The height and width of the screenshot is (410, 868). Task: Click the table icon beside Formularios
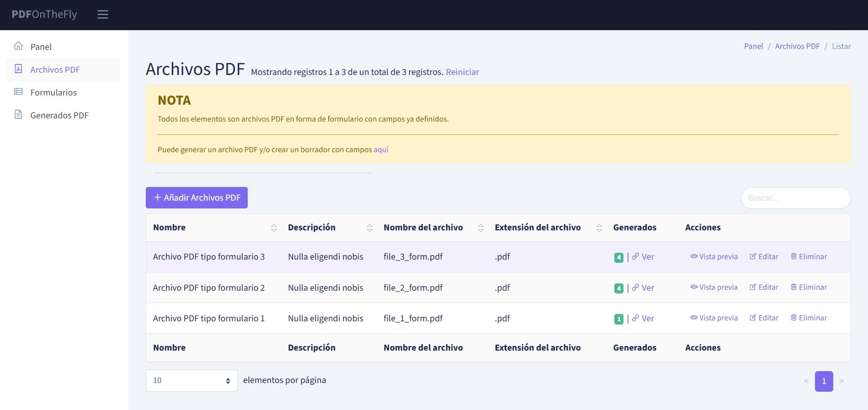(x=18, y=91)
